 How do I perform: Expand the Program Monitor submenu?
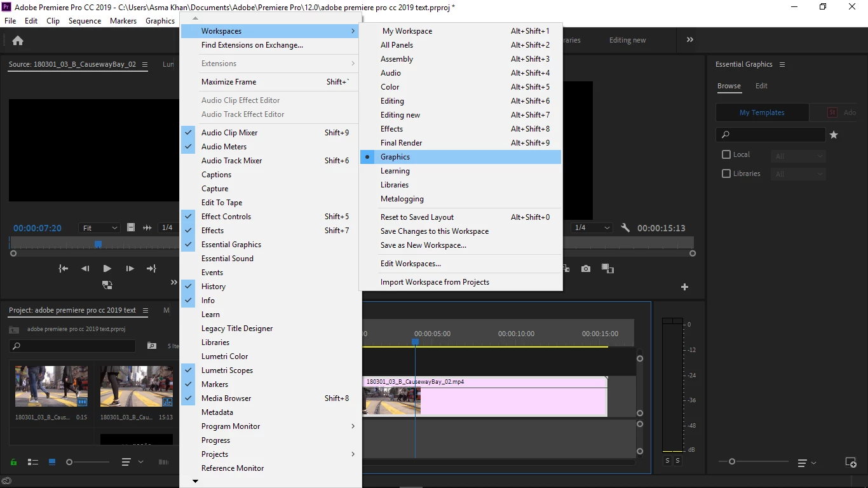271,426
